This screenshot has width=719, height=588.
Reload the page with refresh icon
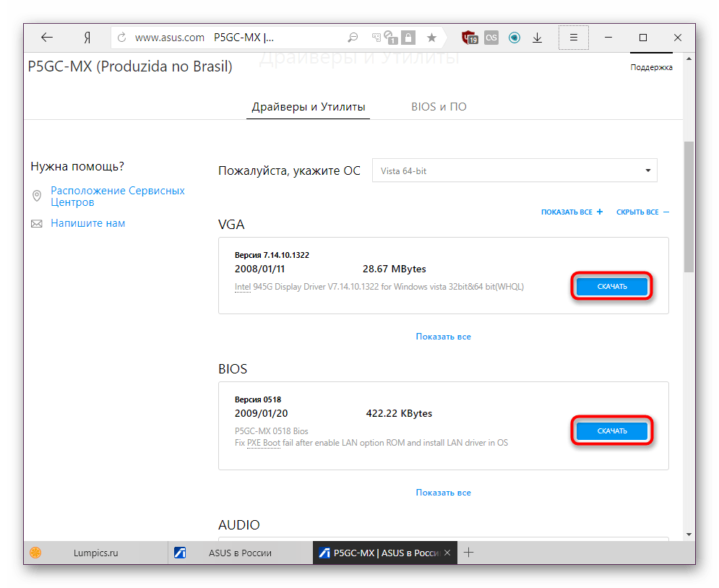(121, 38)
